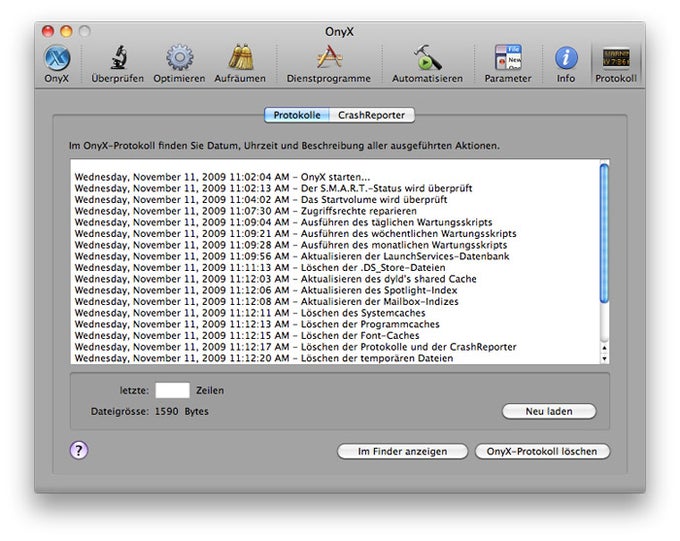
Task: Click the letzte Zeilen input field
Action: (173, 390)
